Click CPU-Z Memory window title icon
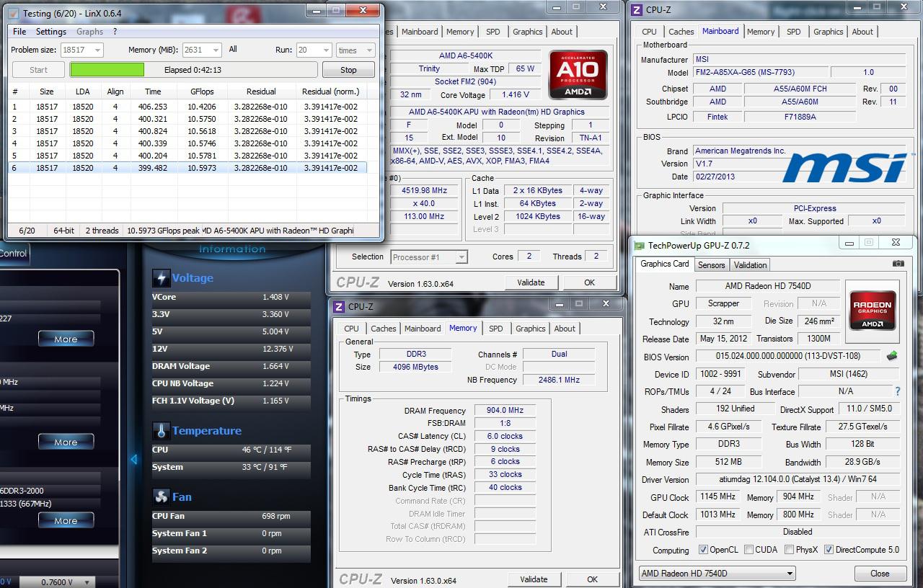 point(339,307)
